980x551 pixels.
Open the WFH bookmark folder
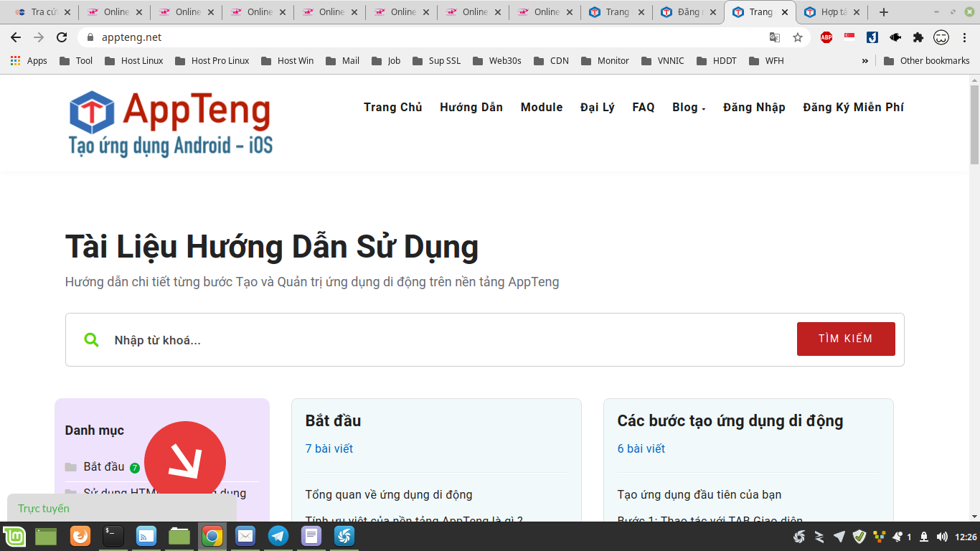pos(766,61)
